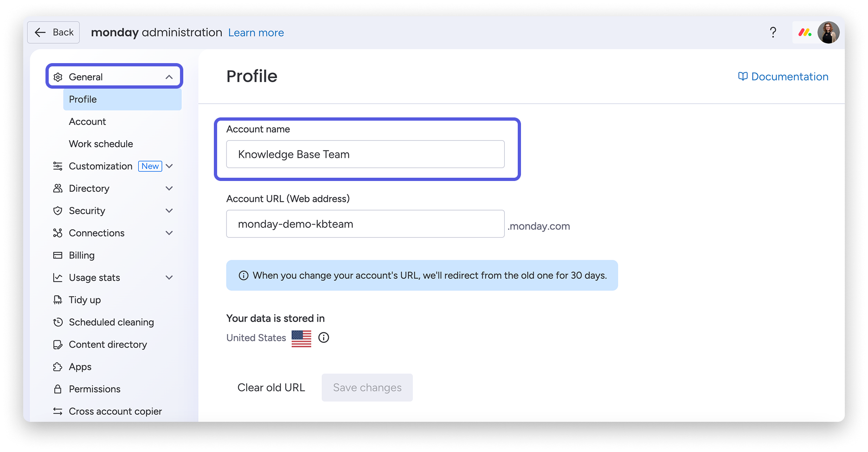Click the help question mark icon

point(773,32)
